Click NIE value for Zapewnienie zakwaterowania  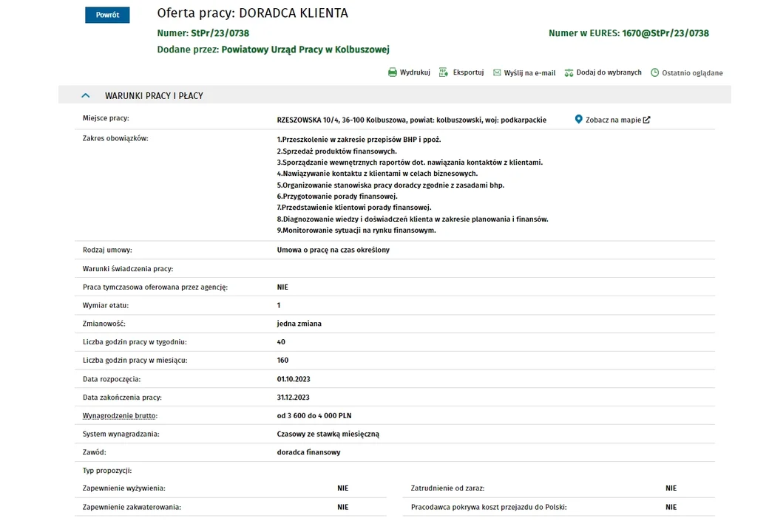point(343,507)
